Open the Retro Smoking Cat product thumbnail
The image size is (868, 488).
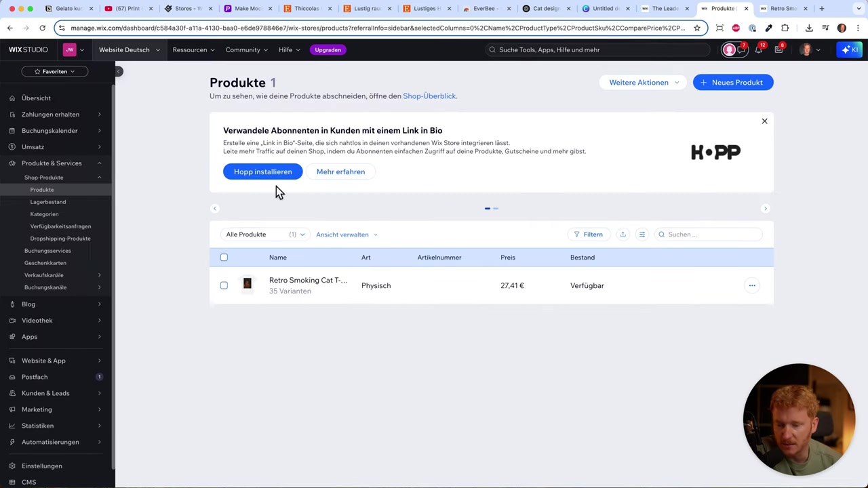248,285
